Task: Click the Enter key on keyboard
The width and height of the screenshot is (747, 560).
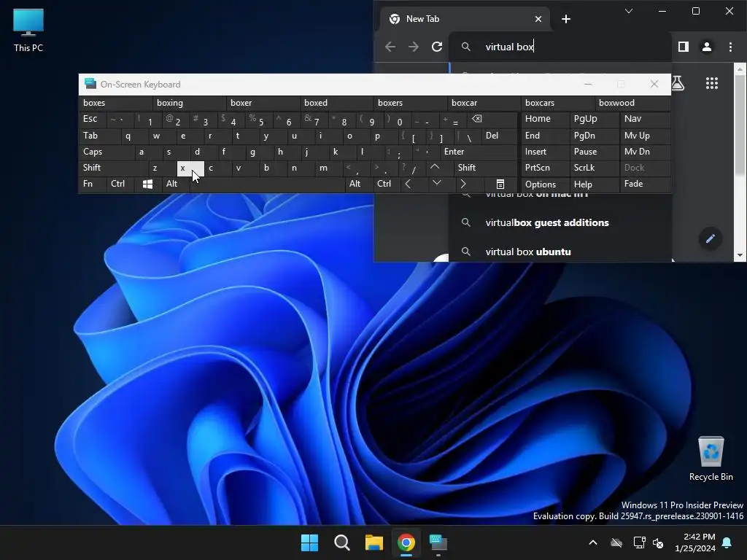Action: [479, 152]
